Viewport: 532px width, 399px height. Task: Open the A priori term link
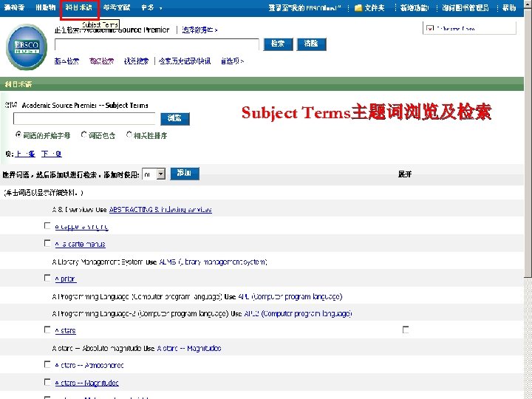66,279
